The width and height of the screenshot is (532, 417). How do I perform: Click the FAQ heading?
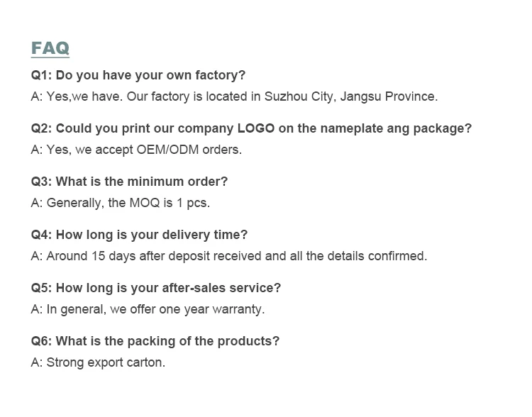[x=50, y=48]
